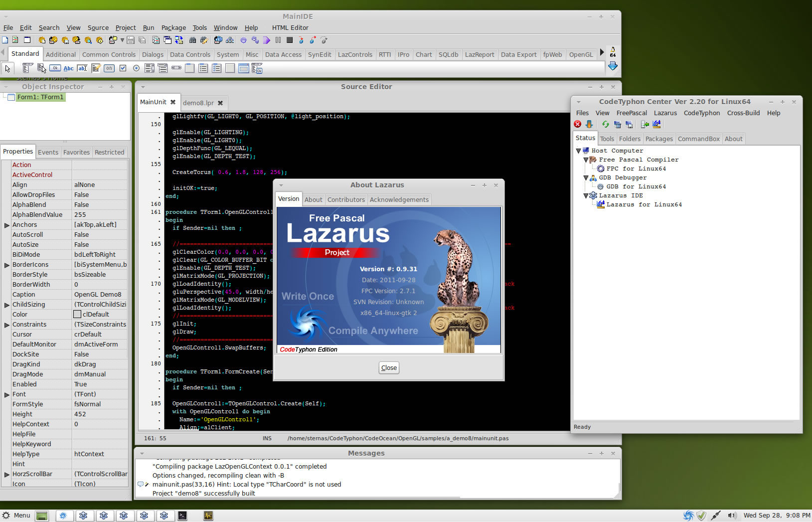Expand the Anchors property in Object Inspector
Viewport: 812px width, 522px height.
(x=7, y=225)
